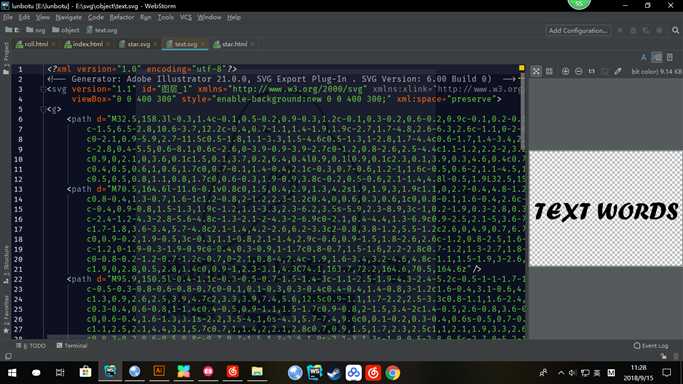
Task: Toggle grid display in image preview toolbar
Action: pos(549,71)
